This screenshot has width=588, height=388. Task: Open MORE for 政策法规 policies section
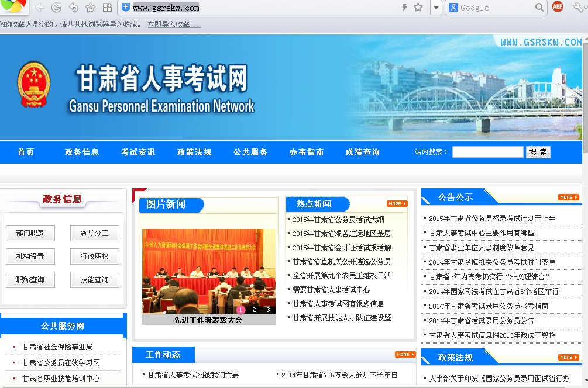coord(567,357)
